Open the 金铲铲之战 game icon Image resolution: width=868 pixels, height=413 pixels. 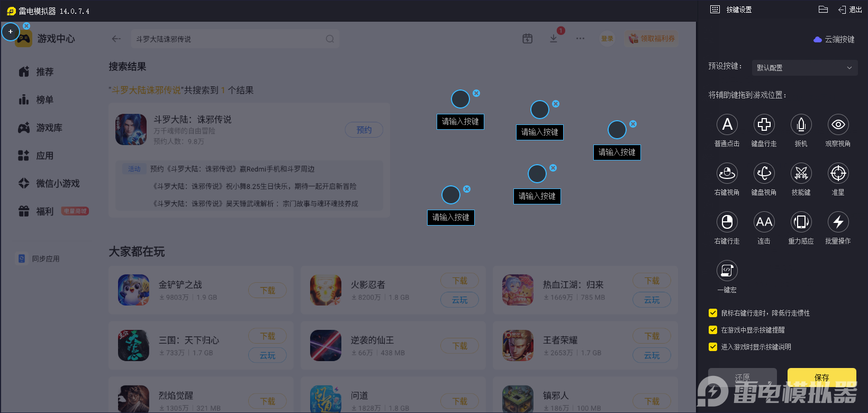133,290
